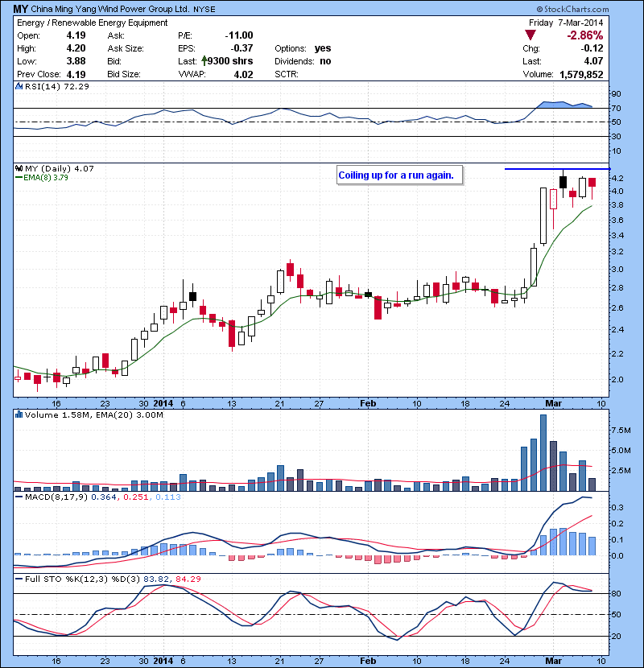Click the last trade size 9300 shrs
The width and height of the screenshot is (644, 668).
click(x=230, y=61)
